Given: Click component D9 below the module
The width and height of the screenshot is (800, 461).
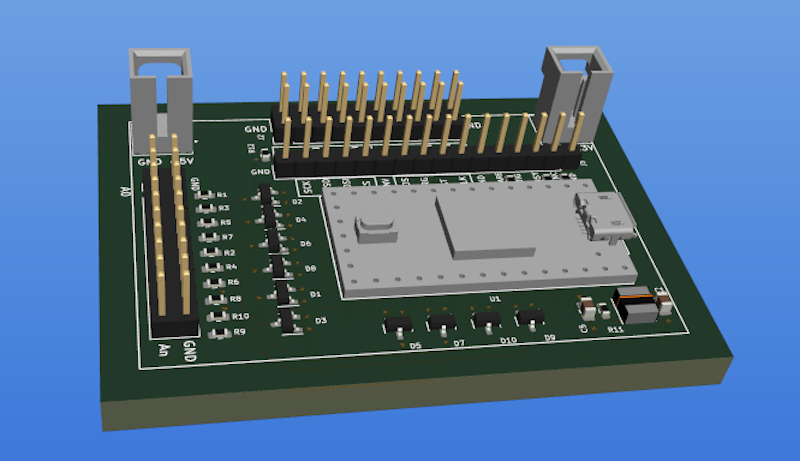Looking at the screenshot, I should point(529,318).
